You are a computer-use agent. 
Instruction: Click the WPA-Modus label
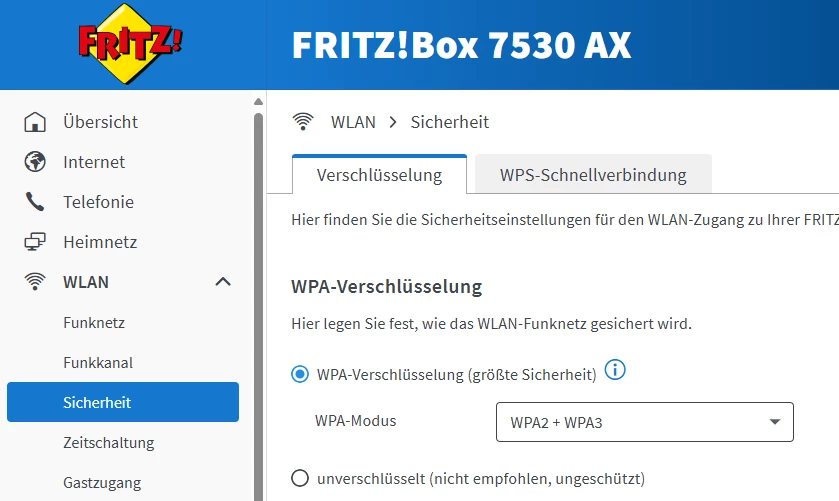(356, 421)
